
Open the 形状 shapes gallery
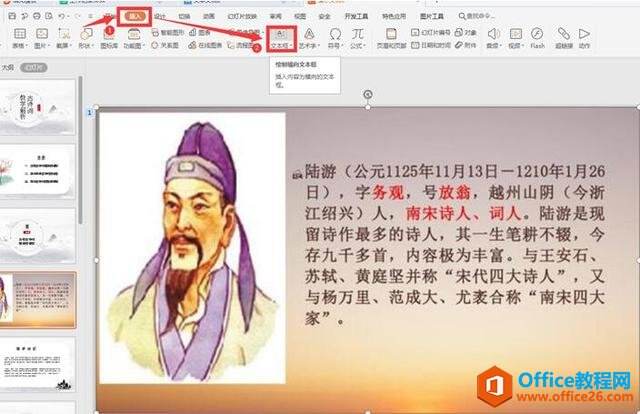[x=86, y=38]
